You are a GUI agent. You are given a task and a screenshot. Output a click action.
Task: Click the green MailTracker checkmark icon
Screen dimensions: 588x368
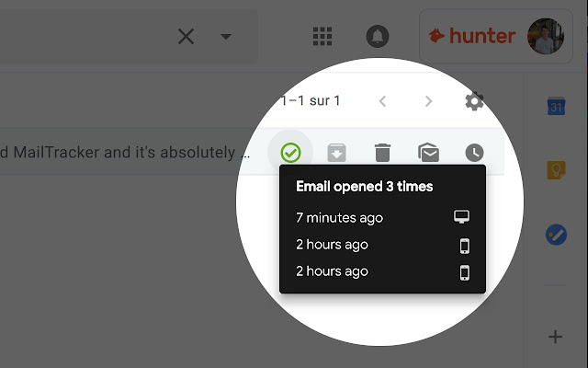[290, 153]
